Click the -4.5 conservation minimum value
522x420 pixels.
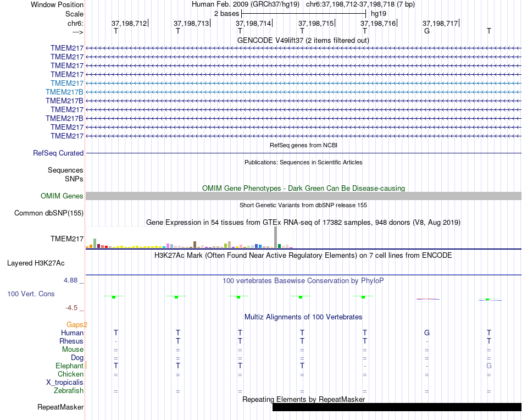(x=71, y=308)
